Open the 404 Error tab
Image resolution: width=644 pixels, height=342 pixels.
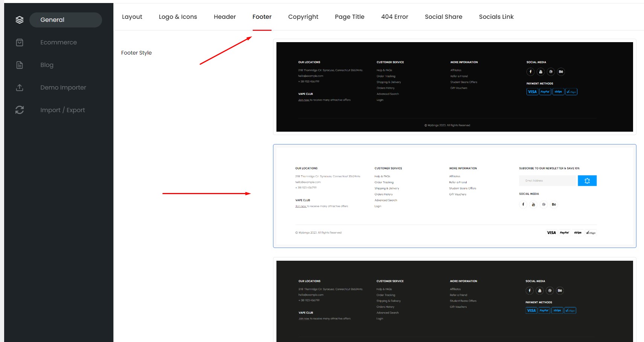(394, 17)
